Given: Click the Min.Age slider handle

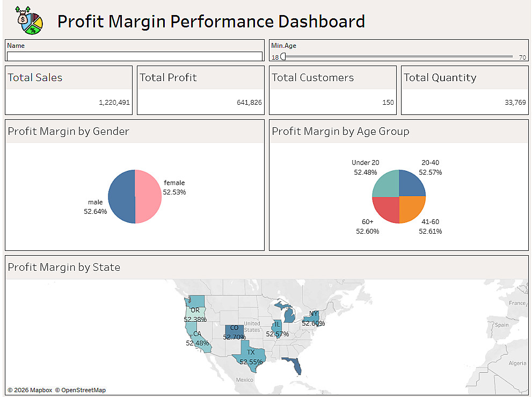Looking at the screenshot, I should [x=283, y=56].
